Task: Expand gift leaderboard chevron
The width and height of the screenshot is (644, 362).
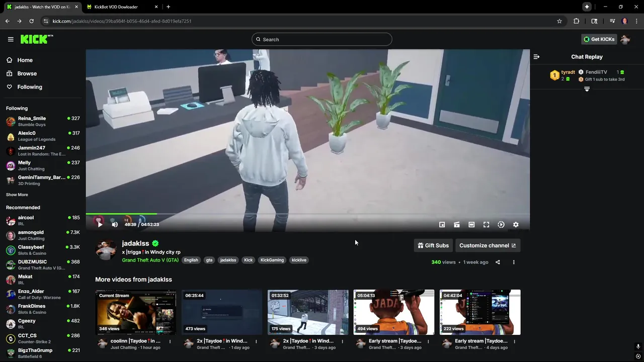Action: click(587, 89)
